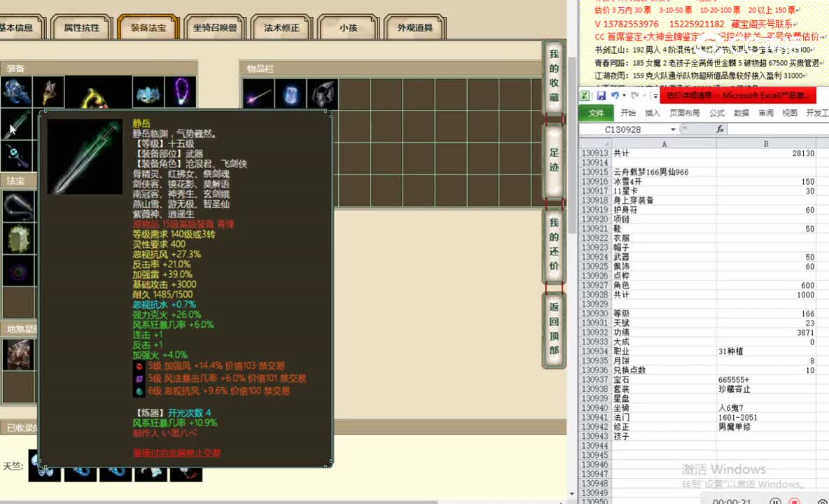Click the Excel formula bar input

pyautogui.click(x=779, y=129)
